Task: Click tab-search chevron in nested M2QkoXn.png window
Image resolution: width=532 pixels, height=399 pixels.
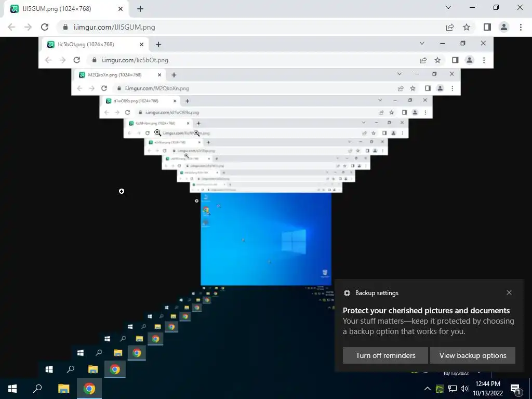Action: tap(400, 74)
